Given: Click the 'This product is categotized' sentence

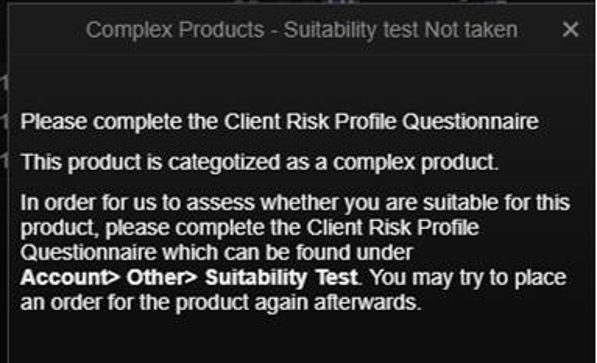Looking at the screenshot, I should tap(259, 163).
